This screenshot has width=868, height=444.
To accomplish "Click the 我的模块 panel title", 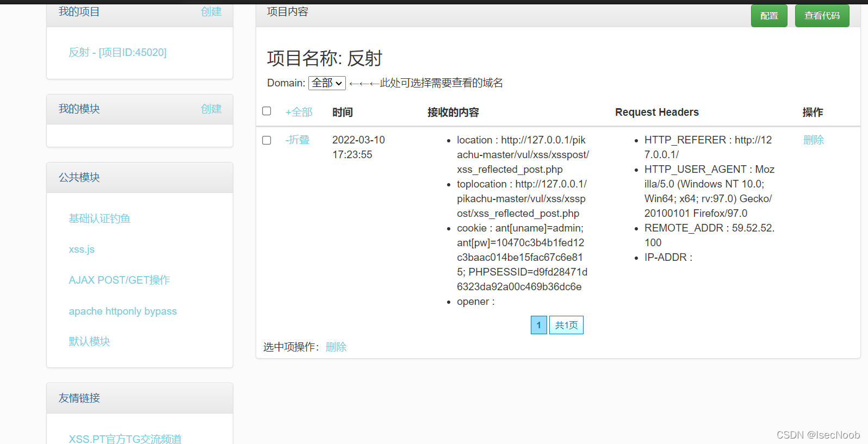I will point(79,109).
